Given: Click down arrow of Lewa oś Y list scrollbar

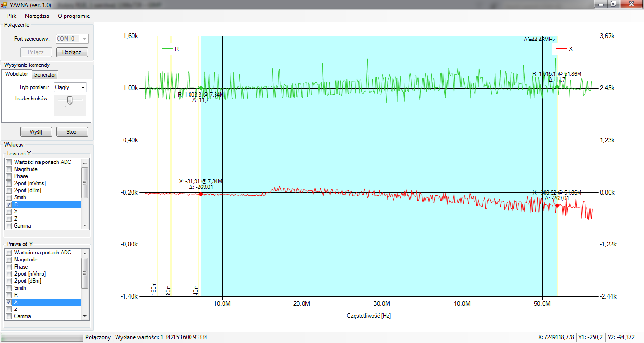Looking at the screenshot, I should click(85, 226).
